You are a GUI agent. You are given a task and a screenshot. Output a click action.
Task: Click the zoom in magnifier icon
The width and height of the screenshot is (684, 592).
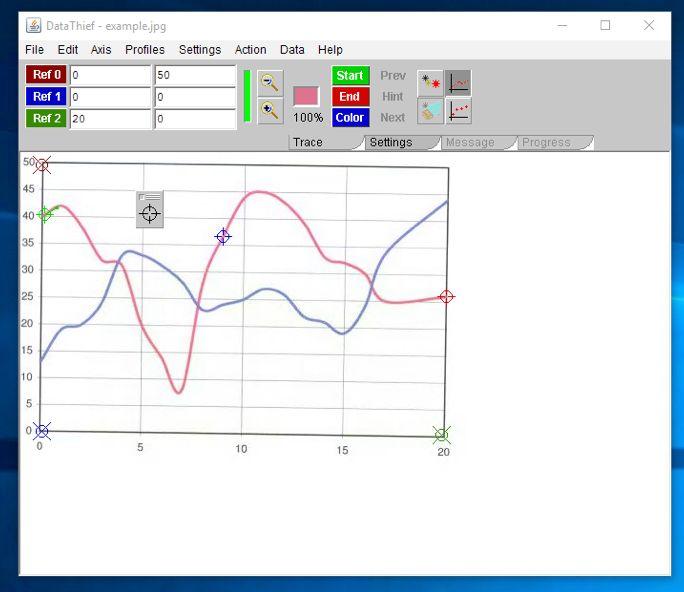pyautogui.click(x=270, y=111)
